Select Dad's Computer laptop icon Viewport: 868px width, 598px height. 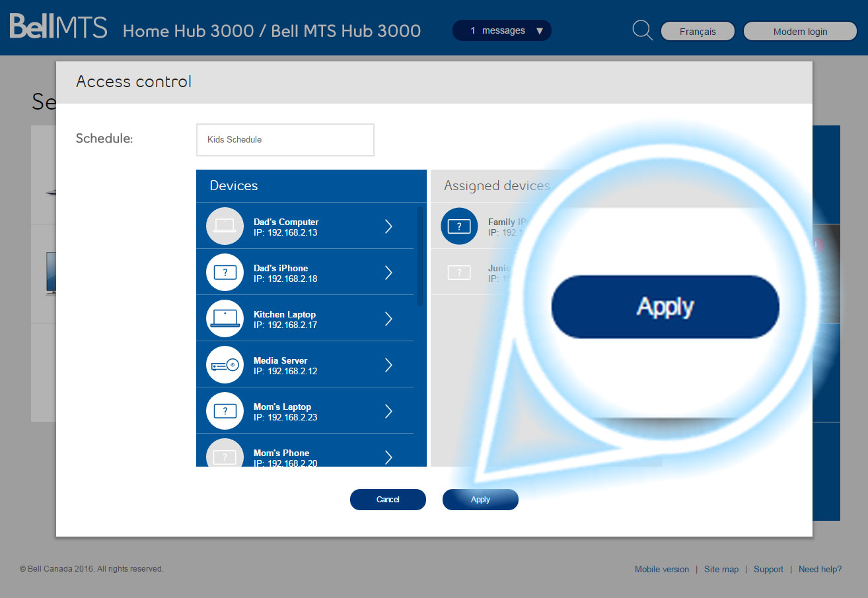coord(225,226)
